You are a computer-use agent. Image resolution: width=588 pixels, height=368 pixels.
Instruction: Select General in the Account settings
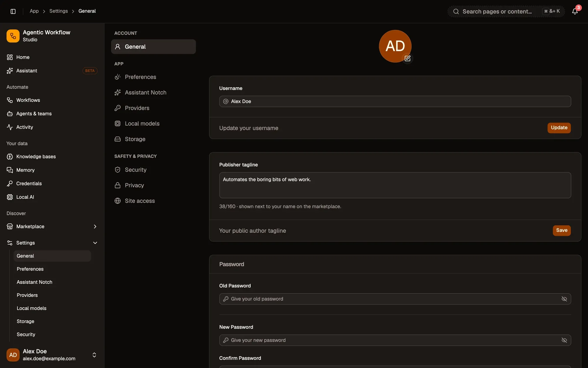tap(153, 47)
